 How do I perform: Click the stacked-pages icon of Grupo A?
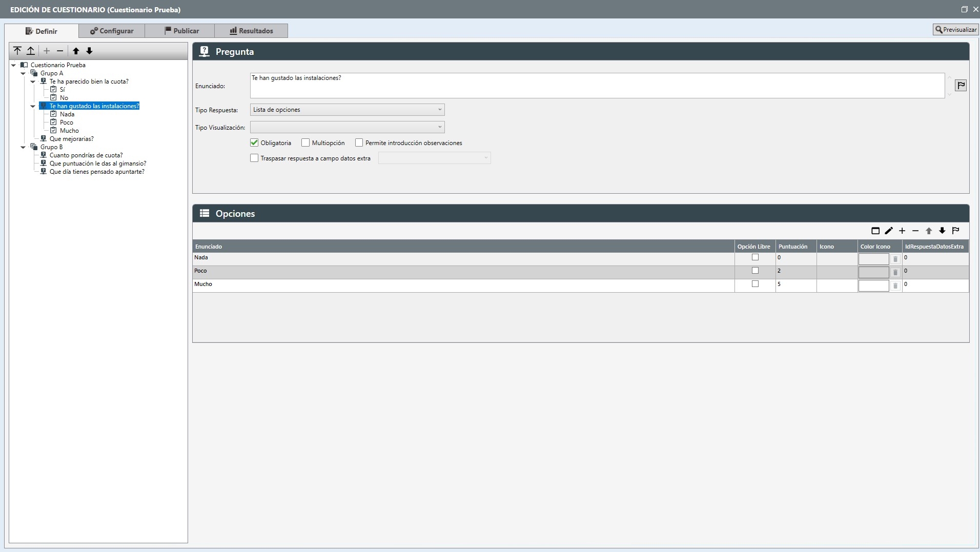pos(34,73)
